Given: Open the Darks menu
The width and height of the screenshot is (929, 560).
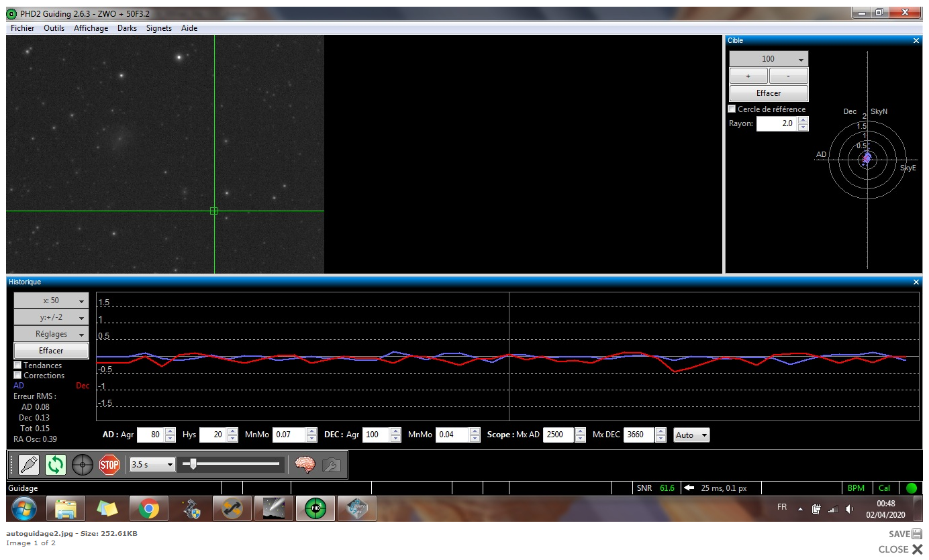Looking at the screenshot, I should point(127,28).
